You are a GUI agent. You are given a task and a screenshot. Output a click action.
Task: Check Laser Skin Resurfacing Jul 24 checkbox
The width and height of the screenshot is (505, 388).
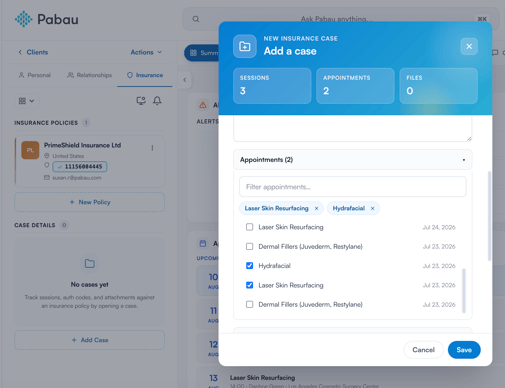coord(249,227)
